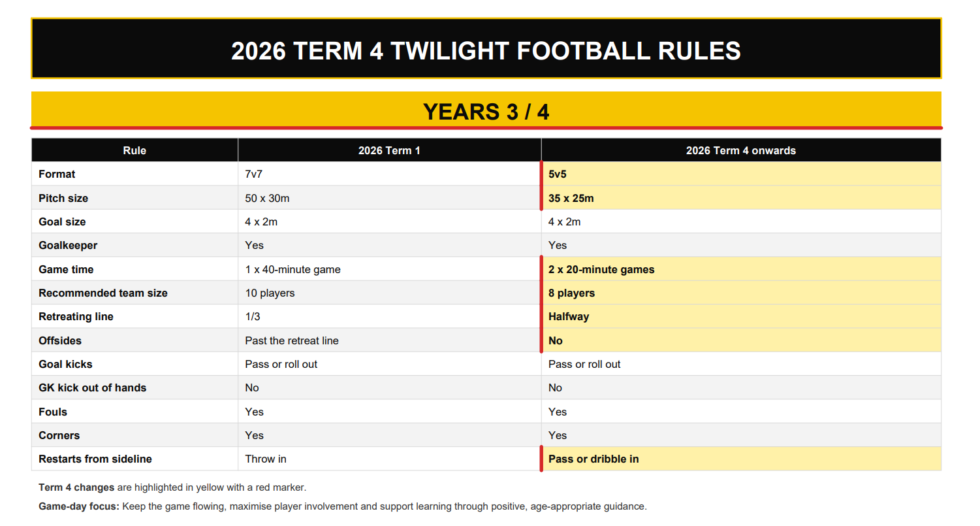Click the 2026 Term 4 onwards column header
The width and height of the screenshot is (980, 526).
click(x=741, y=150)
